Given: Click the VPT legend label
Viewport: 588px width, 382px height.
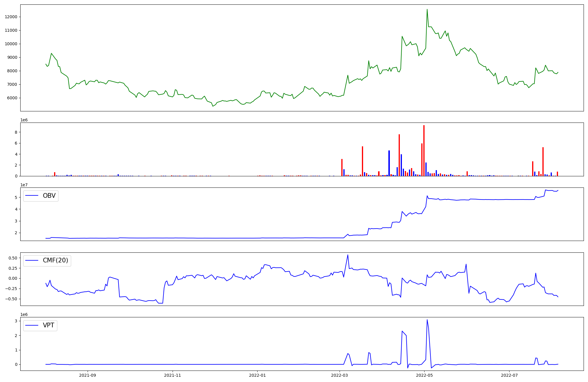Looking at the screenshot, I should tap(49, 325).
